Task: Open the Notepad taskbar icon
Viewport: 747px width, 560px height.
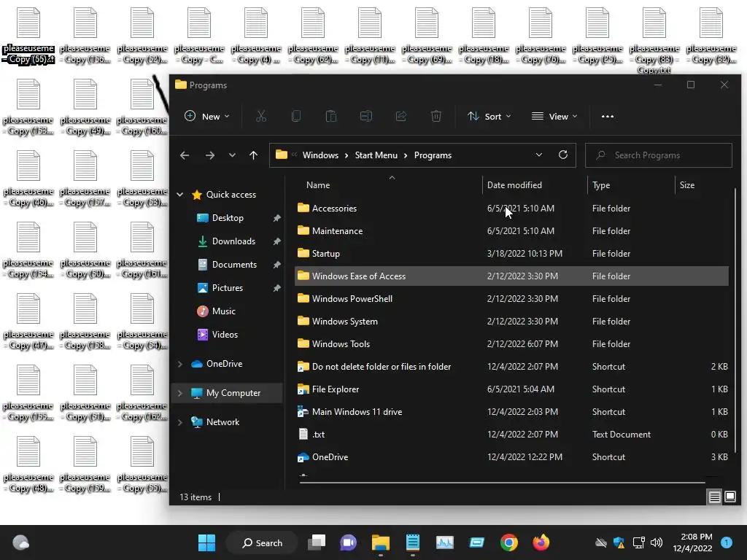Action: point(413,542)
